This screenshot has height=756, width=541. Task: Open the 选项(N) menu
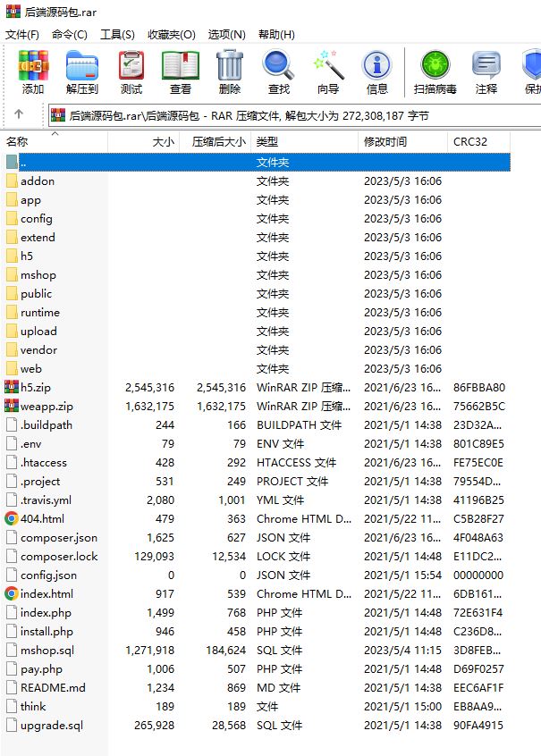tap(226, 35)
